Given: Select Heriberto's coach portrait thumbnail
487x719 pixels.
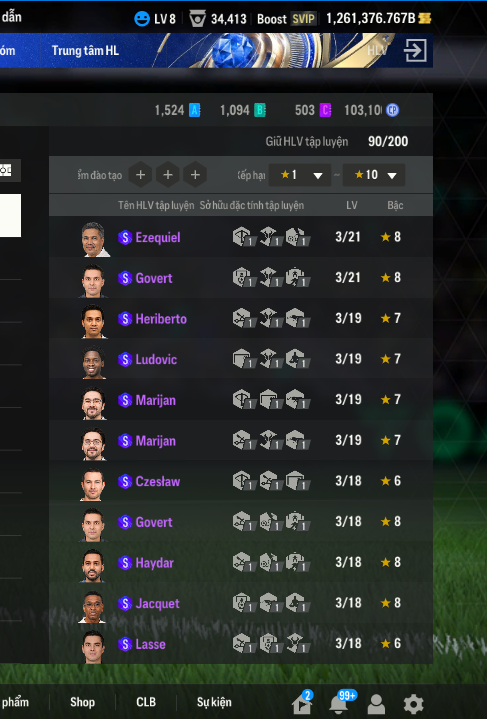Looking at the screenshot, I should [x=94, y=321].
